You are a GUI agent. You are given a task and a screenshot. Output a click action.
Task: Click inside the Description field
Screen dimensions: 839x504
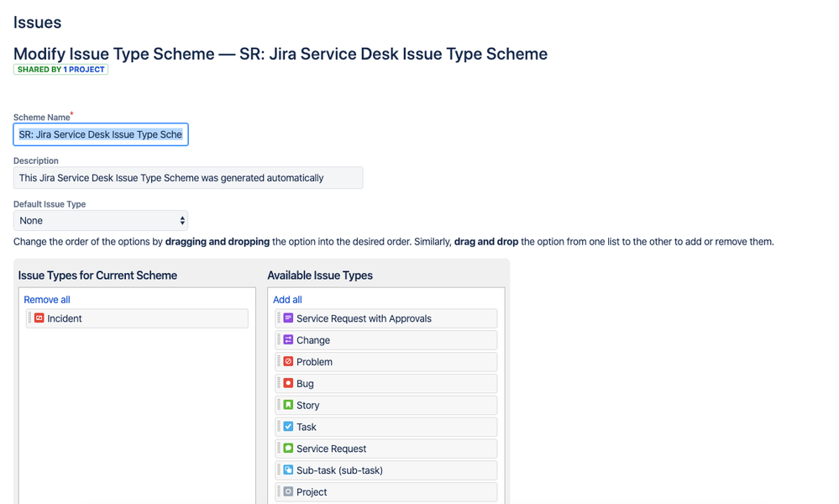tap(187, 177)
